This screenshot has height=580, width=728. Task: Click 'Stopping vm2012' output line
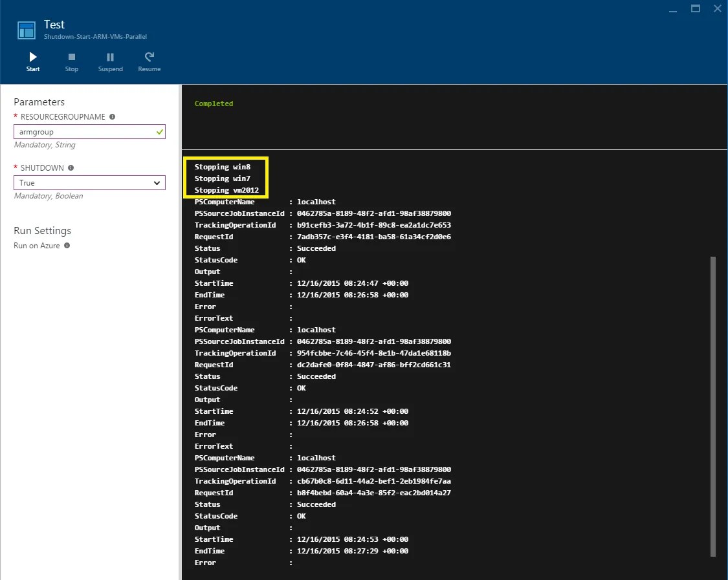tap(226, 190)
